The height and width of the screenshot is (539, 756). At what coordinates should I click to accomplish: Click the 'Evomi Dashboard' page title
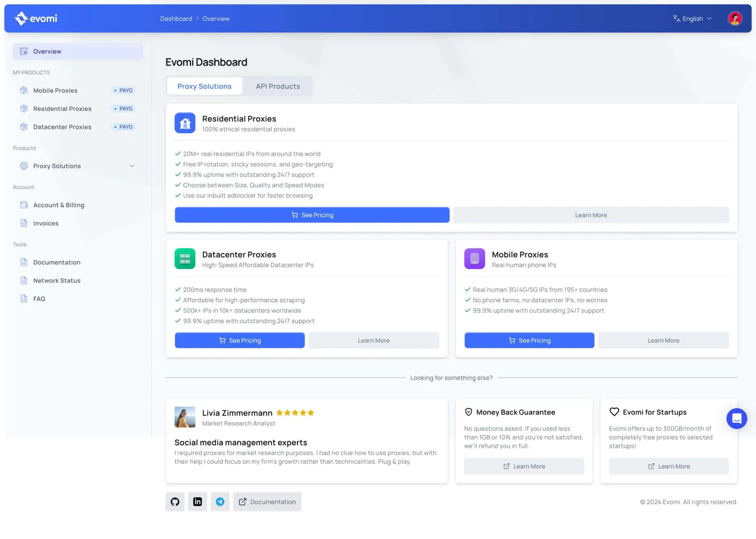tap(206, 62)
